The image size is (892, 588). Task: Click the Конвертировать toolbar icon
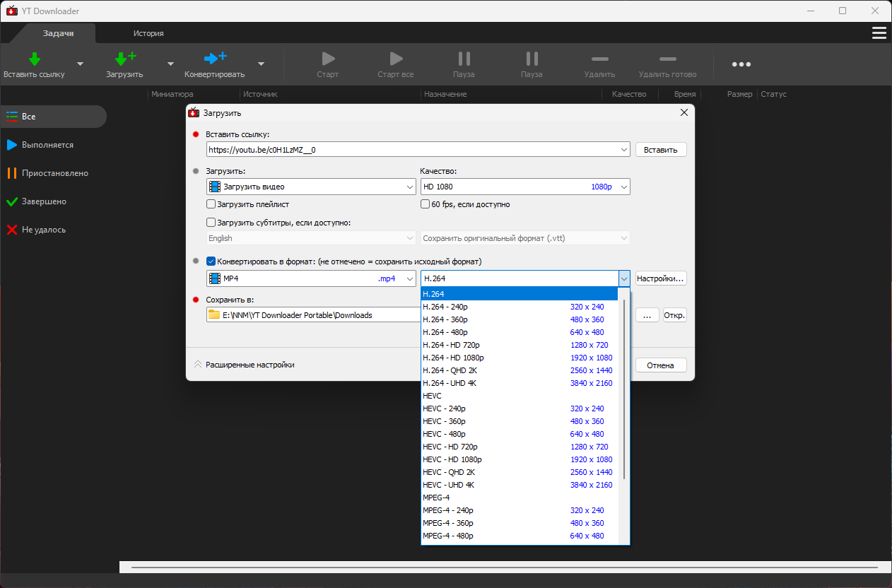click(215, 59)
